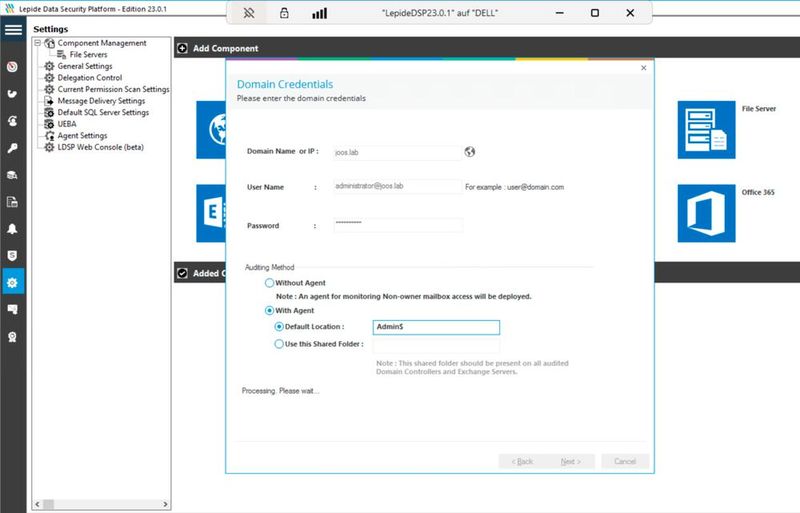Viewport: 800px width, 513px height.
Task: Click the Component Management tree label
Action: [102, 43]
